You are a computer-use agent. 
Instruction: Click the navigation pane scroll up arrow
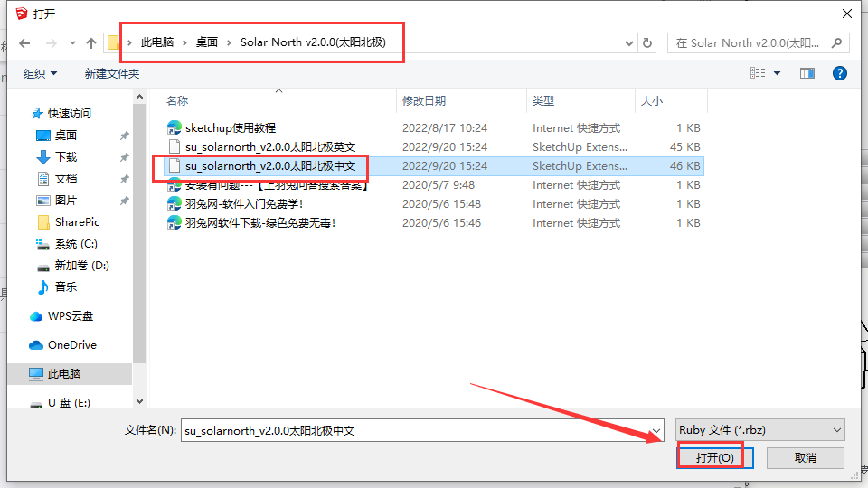click(139, 97)
